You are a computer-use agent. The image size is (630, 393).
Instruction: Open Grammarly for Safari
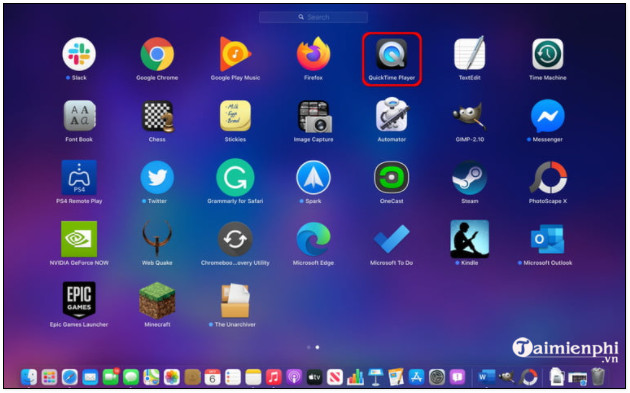pos(235,177)
